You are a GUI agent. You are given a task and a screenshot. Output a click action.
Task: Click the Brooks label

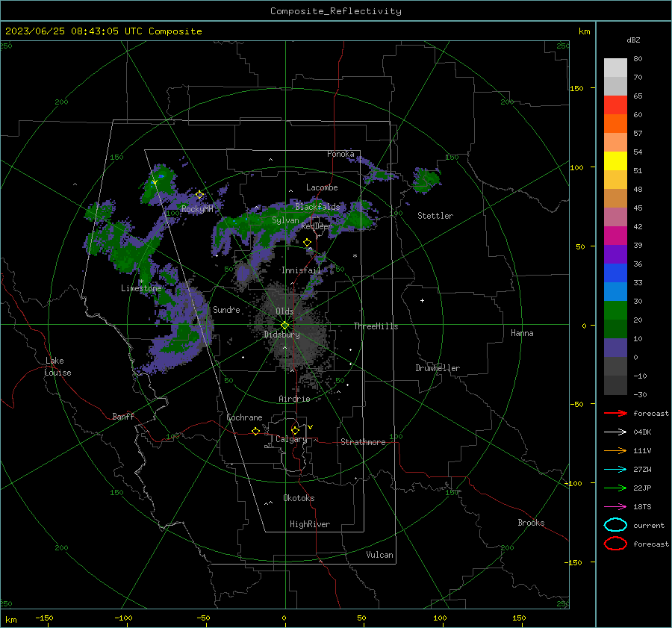click(x=531, y=523)
